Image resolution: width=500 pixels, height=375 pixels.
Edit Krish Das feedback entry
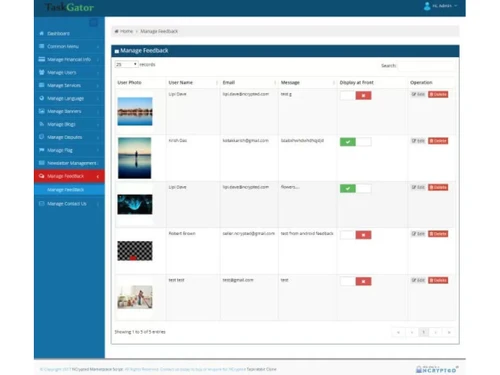(418, 141)
